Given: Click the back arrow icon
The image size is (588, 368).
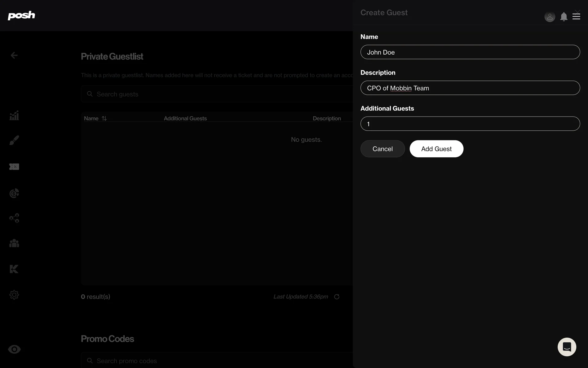Looking at the screenshot, I should 14,55.
